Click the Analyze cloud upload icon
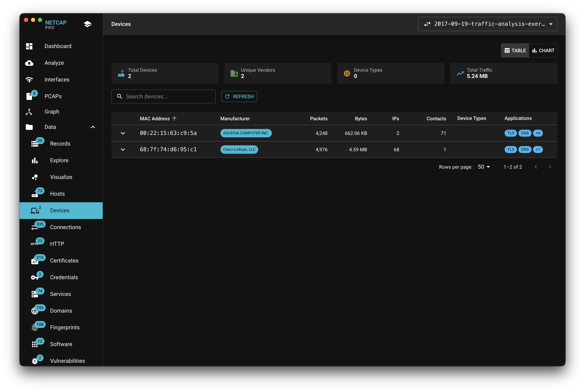 click(x=29, y=63)
